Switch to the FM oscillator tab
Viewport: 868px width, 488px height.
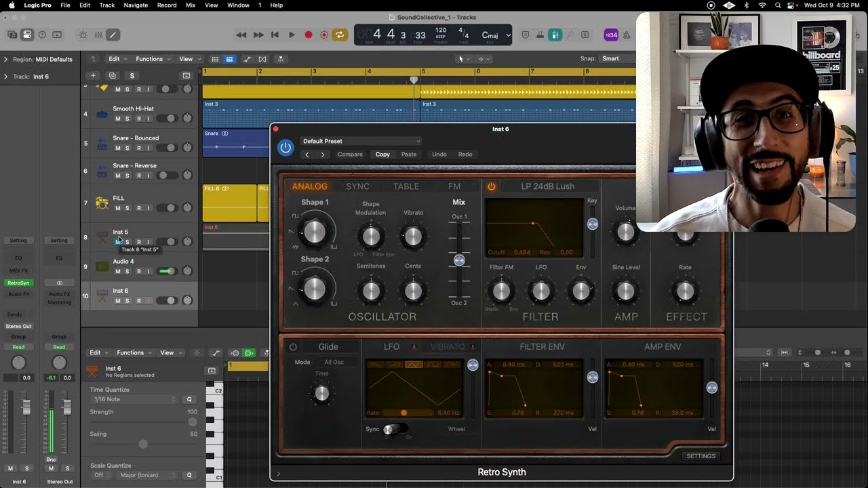pos(454,186)
